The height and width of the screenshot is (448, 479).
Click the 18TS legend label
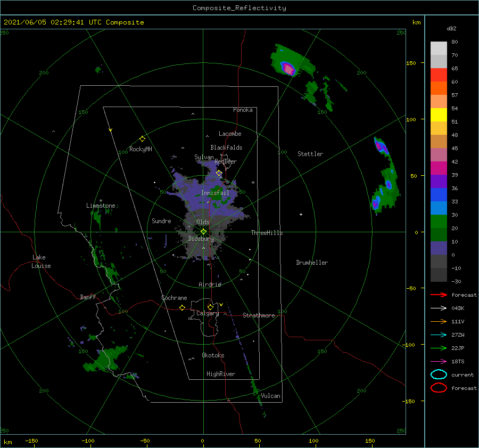[x=458, y=362]
